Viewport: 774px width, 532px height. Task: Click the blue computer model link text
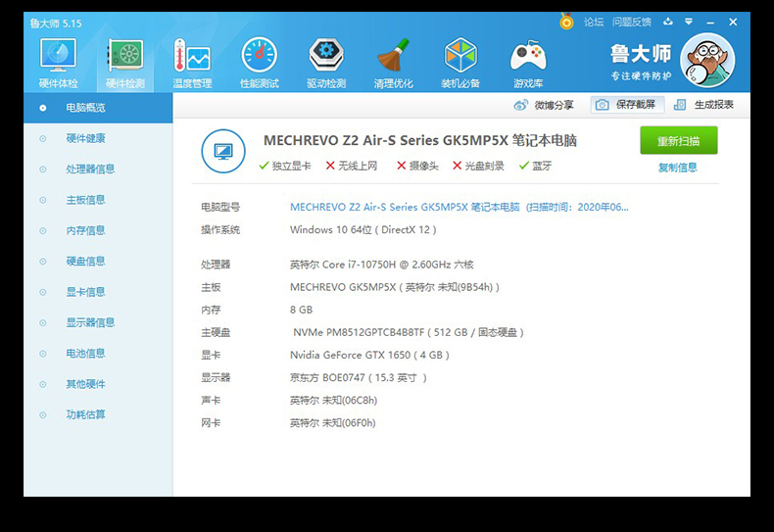pos(460,208)
